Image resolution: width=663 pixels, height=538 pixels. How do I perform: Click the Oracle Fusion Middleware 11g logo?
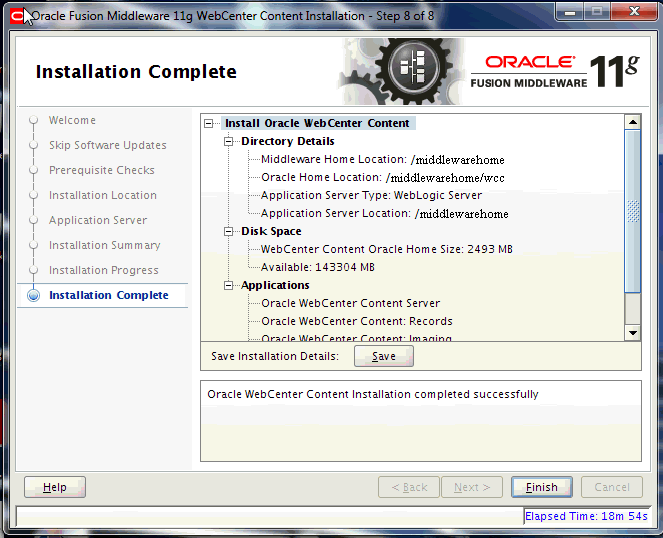pyautogui.click(x=555, y=71)
